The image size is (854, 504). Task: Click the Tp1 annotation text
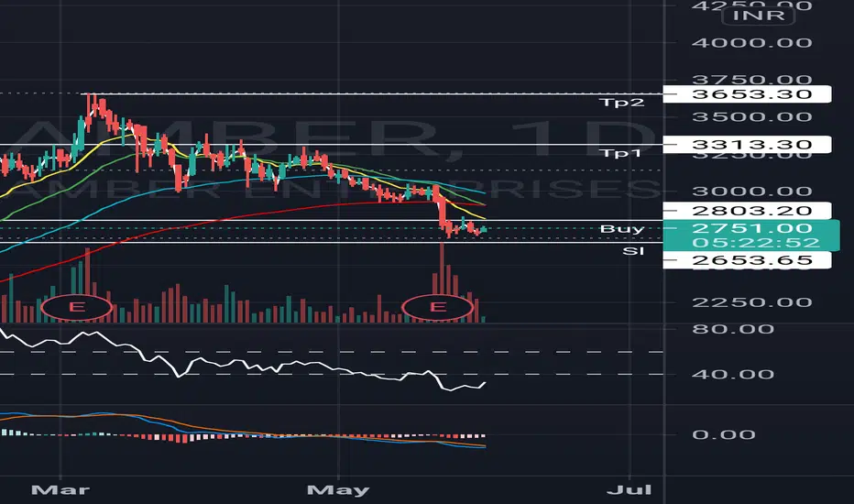pyautogui.click(x=621, y=153)
